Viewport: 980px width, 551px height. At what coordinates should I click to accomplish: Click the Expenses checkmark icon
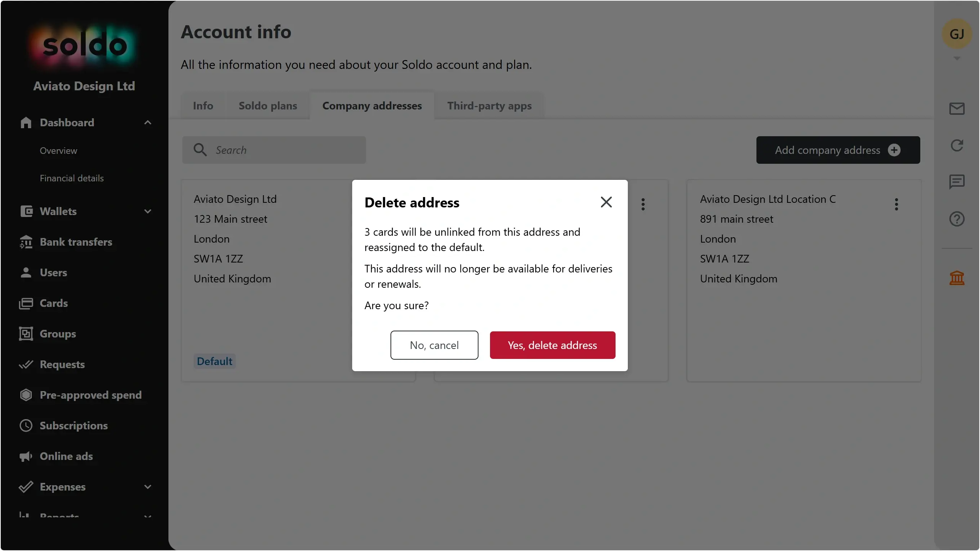click(26, 487)
